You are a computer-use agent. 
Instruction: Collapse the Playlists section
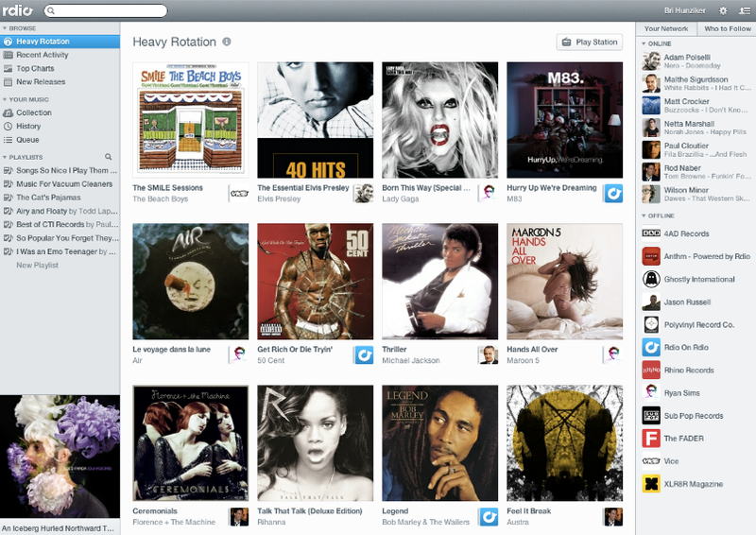(x=5, y=157)
